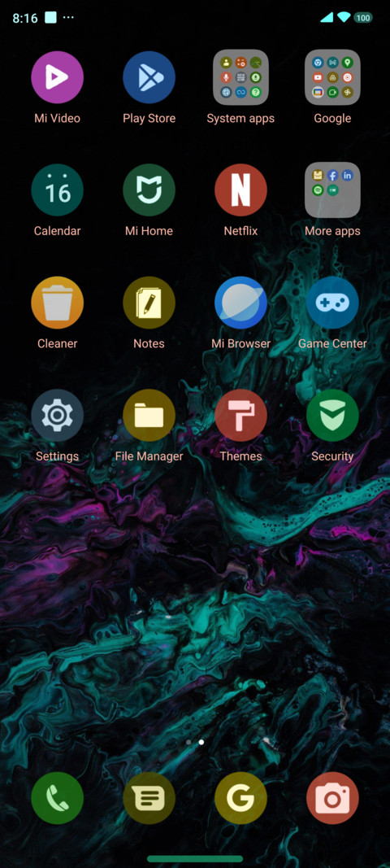This screenshot has width=390, height=868.
Task: Tap the "Play Store" label
Action: click(x=149, y=118)
